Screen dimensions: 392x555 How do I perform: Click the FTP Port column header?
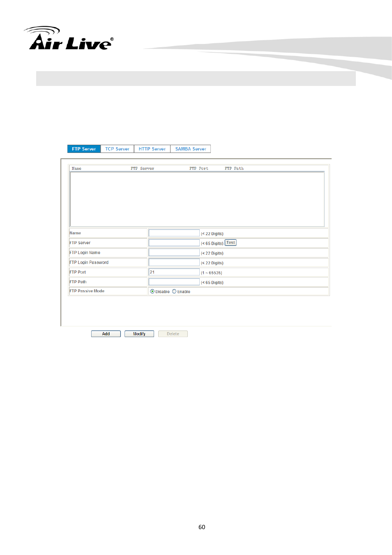199,169
